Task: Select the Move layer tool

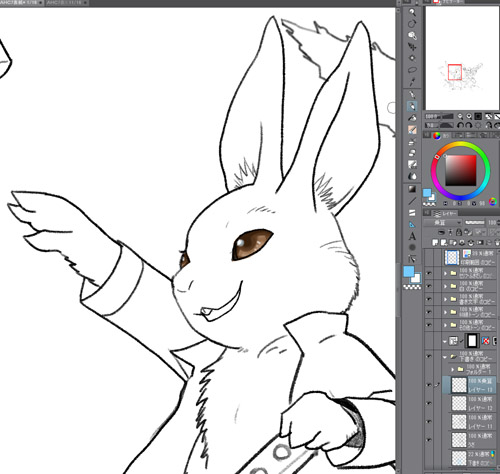Action: [x=412, y=47]
